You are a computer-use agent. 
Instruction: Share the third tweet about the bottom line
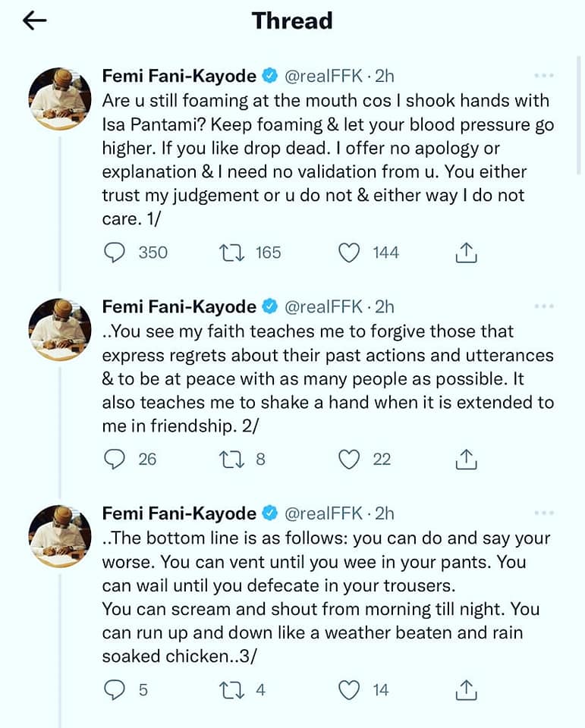pyautogui.click(x=466, y=689)
